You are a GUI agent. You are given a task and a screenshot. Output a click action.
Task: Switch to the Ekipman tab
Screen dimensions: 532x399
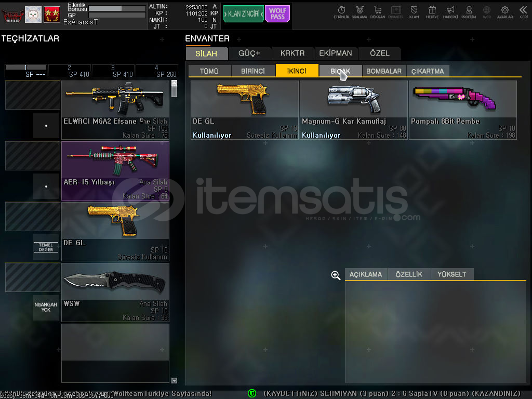[336, 54]
